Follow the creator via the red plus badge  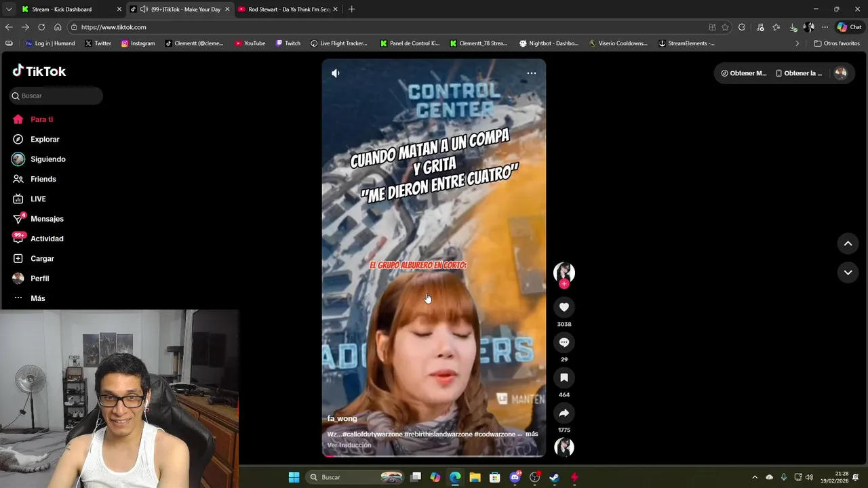tap(564, 284)
